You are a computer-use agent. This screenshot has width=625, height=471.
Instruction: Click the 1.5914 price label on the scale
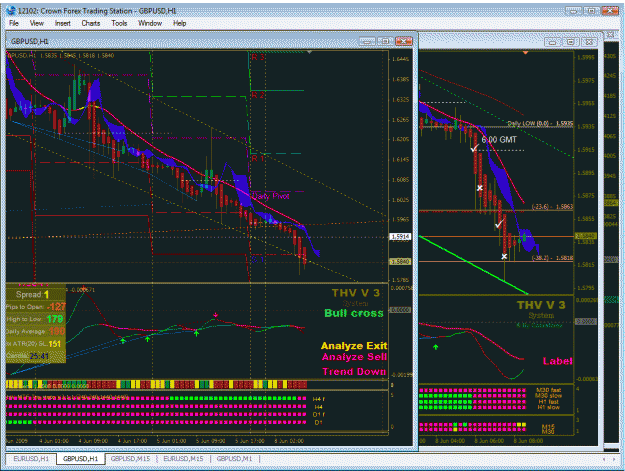400,237
